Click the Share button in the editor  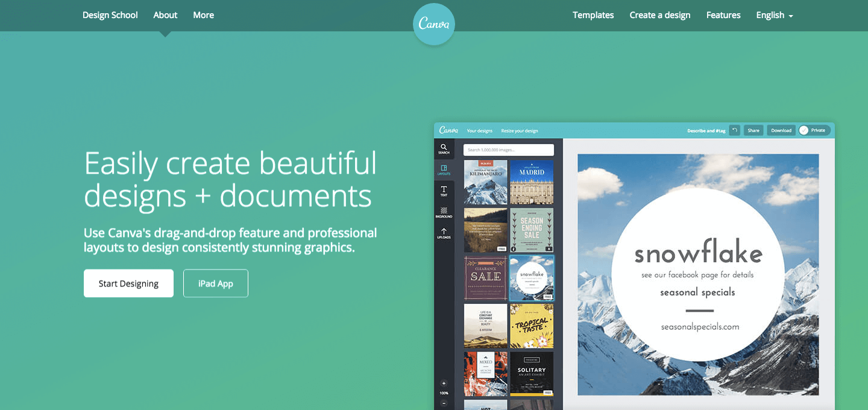753,130
